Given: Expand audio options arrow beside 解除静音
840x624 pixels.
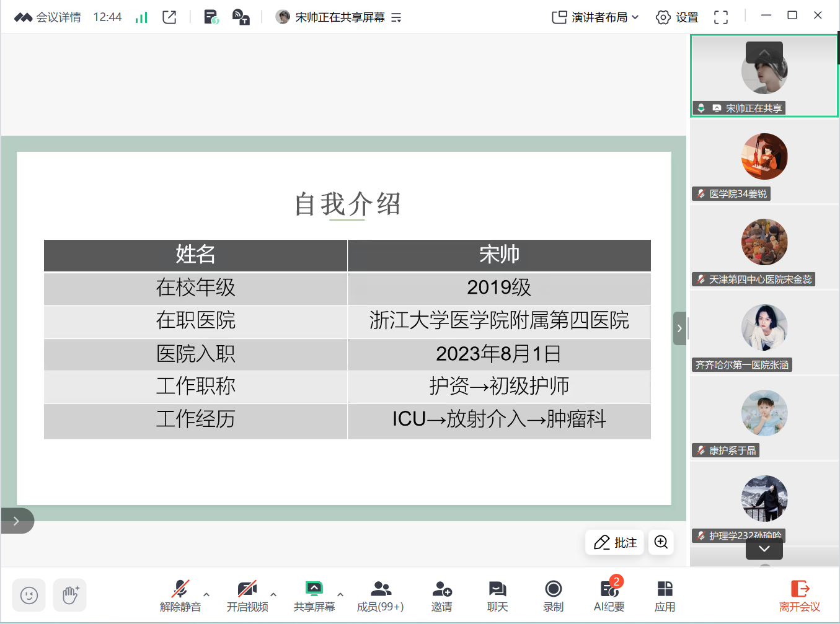Looking at the screenshot, I should 206,594.
